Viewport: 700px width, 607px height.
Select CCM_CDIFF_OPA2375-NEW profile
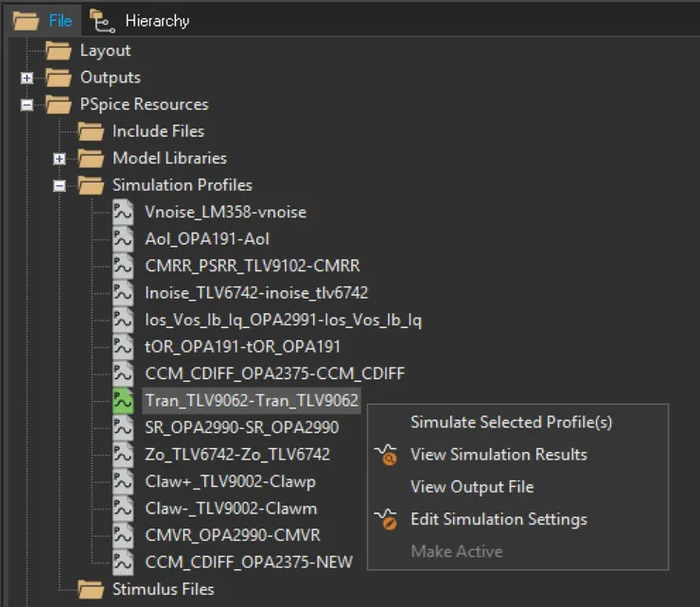point(248,563)
